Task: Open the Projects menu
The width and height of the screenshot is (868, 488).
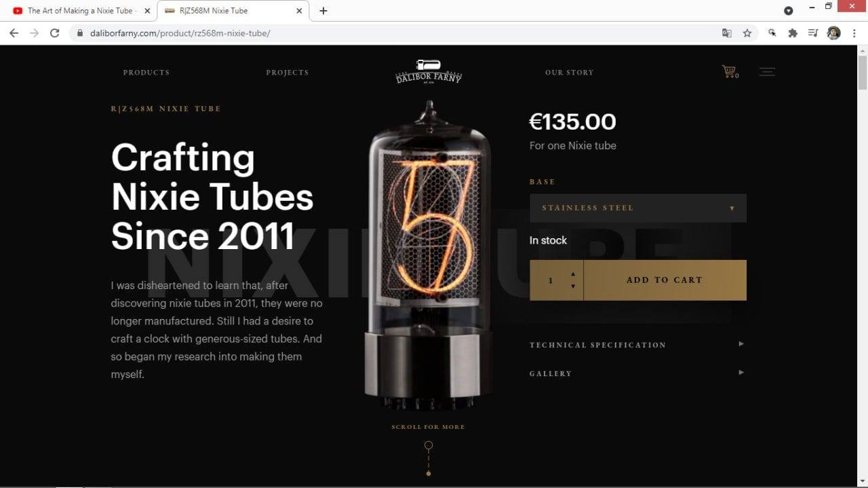Action: (x=288, y=73)
